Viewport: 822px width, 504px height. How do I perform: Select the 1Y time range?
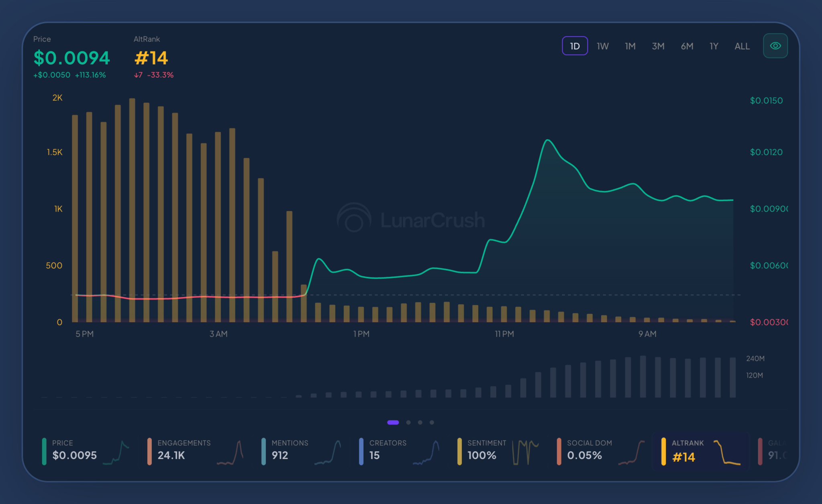pyautogui.click(x=714, y=46)
